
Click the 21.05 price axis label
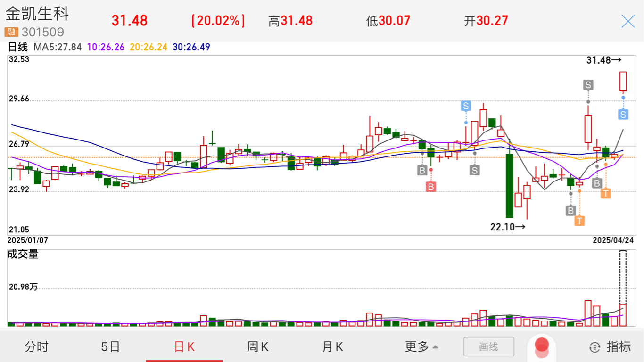19,230
